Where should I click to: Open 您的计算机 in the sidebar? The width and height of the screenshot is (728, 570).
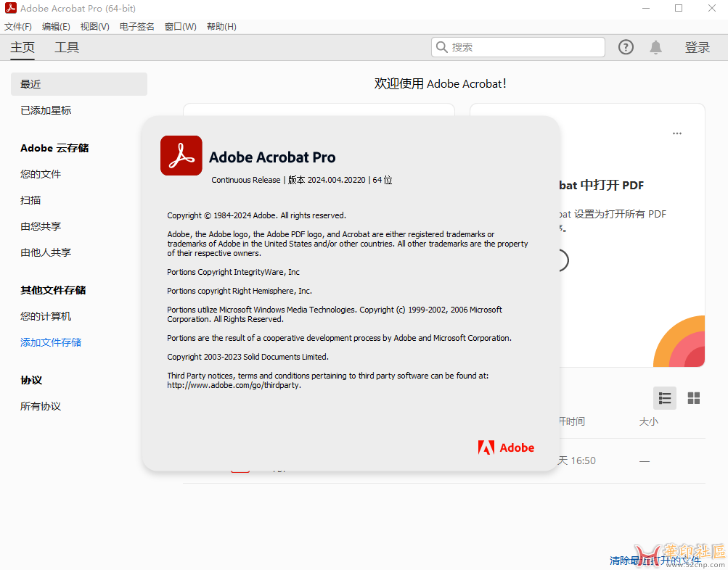click(46, 316)
